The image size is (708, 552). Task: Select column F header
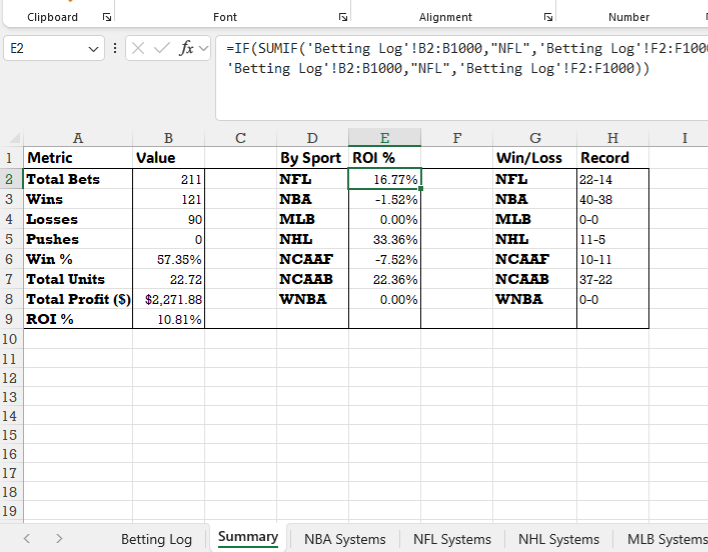pos(457,138)
